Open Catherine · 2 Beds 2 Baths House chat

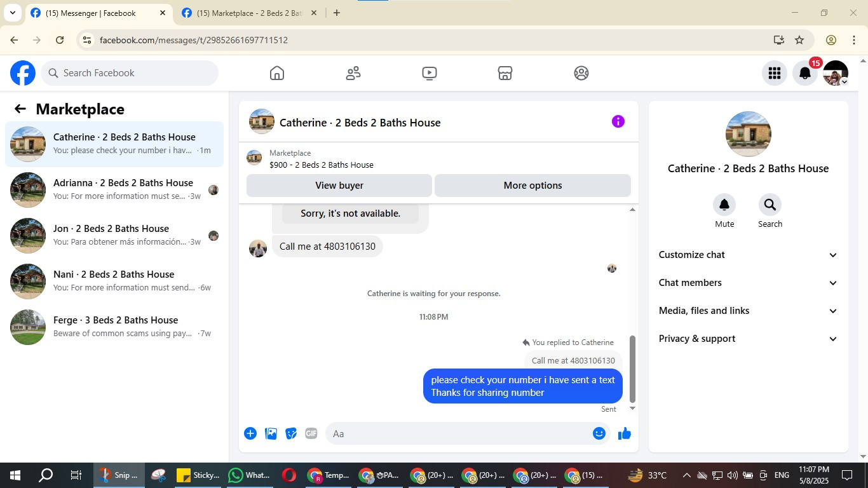114,144
